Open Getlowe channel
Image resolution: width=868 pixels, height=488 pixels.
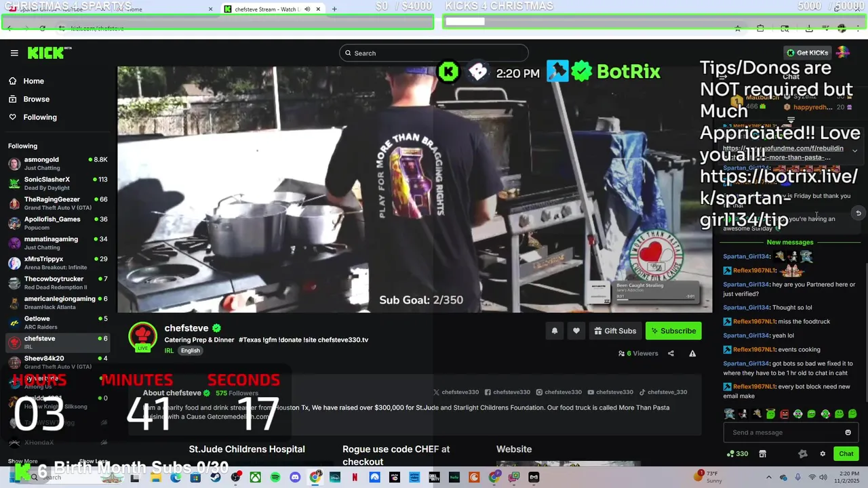[58, 322]
